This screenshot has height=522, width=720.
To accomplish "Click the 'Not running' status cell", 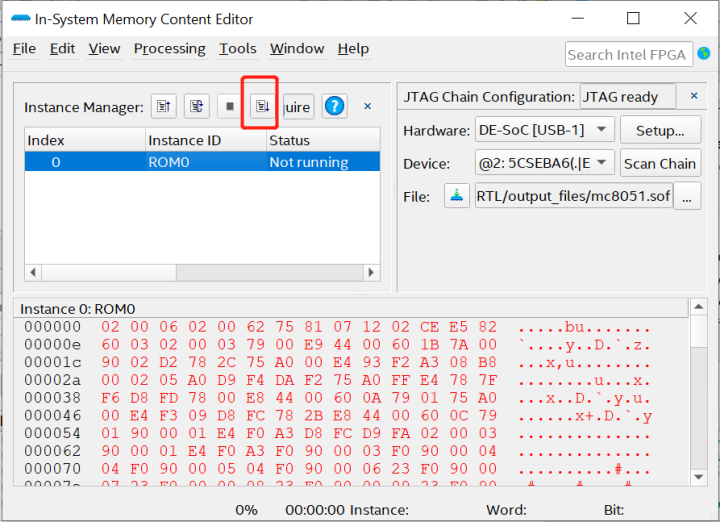I will pos(323,162).
